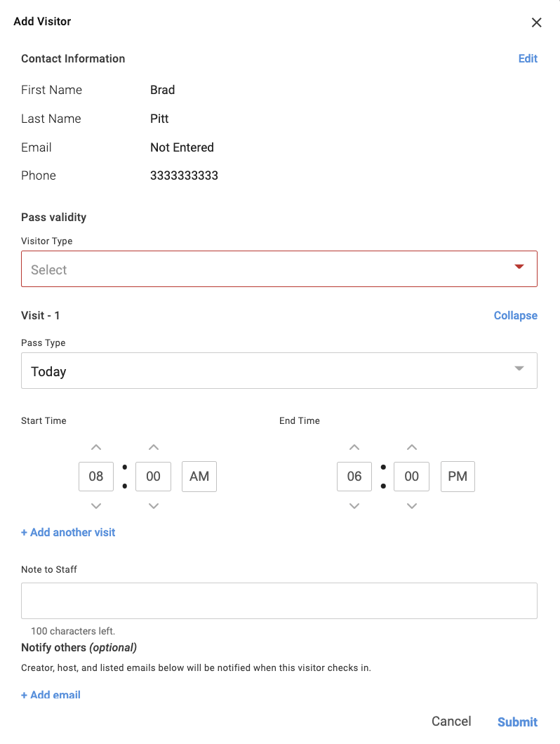Decrease the End Time minutes with down arrow
Image resolution: width=560 pixels, height=744 pixels.
[412, 506]
